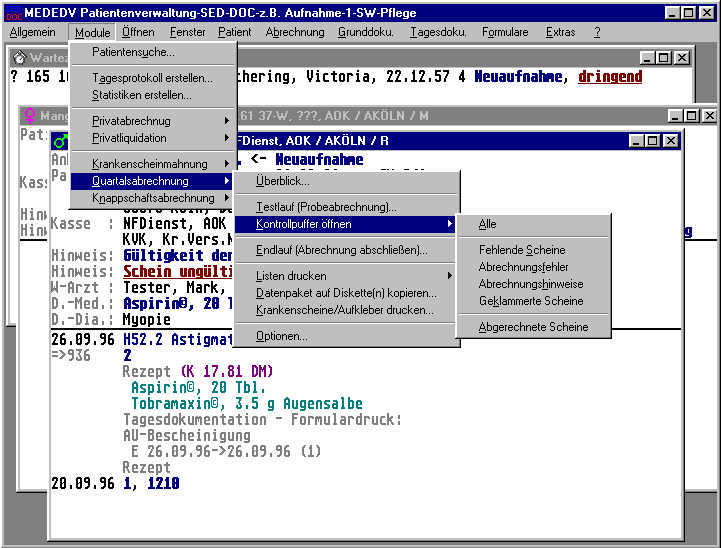Expand the Krankenscheinmahnung submenu

tap(154, 164)
